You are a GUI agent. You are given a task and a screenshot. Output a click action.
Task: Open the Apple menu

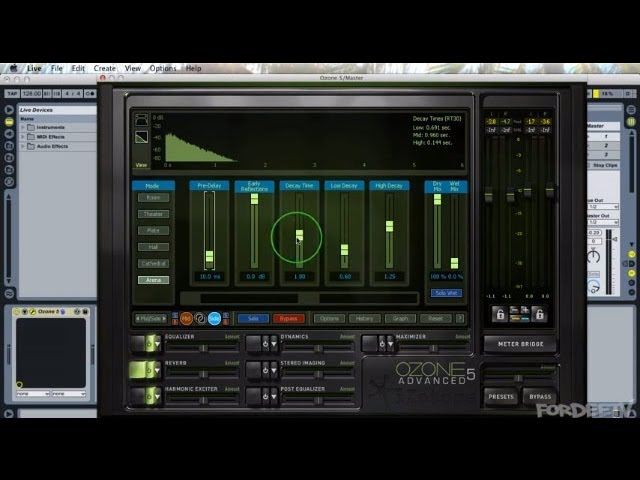(14, 68)
